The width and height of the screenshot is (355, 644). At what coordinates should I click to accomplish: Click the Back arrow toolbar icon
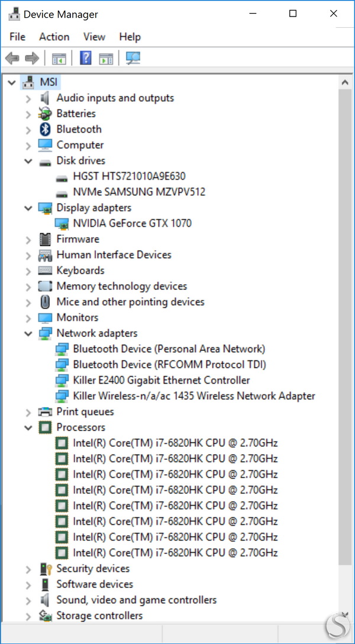click(12, 58)
